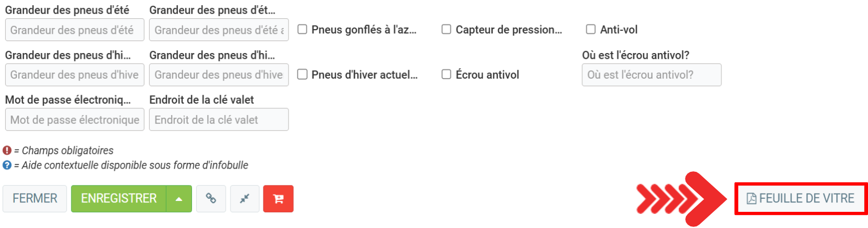Click the red shopping cart button
The width and height of the screenshot is (868, 228).
(x=278, y=199)
